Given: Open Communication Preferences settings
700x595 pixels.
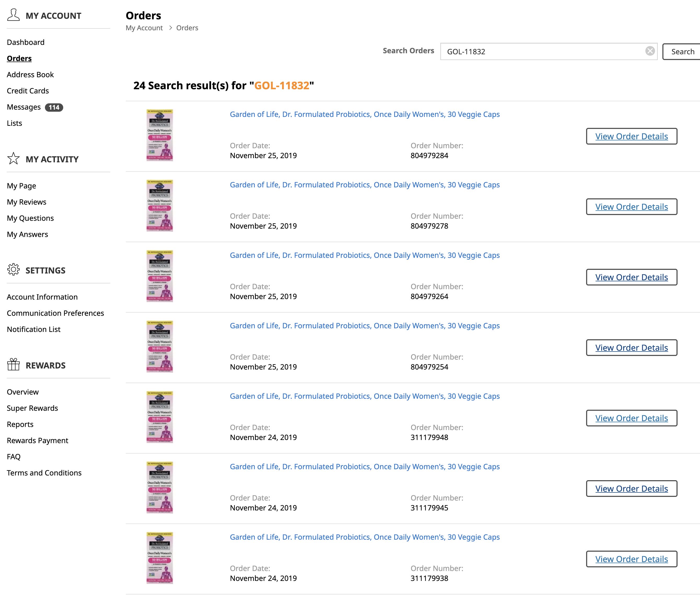Looking at the screenshot, I should coord(55,313).
